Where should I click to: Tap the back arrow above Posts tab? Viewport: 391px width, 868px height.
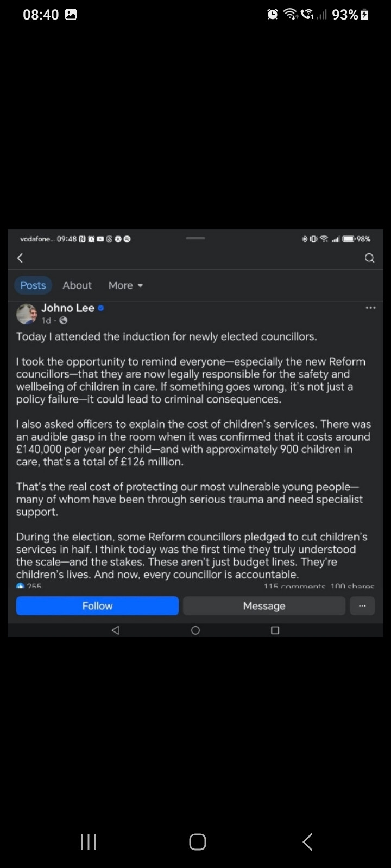coord(20,258)
